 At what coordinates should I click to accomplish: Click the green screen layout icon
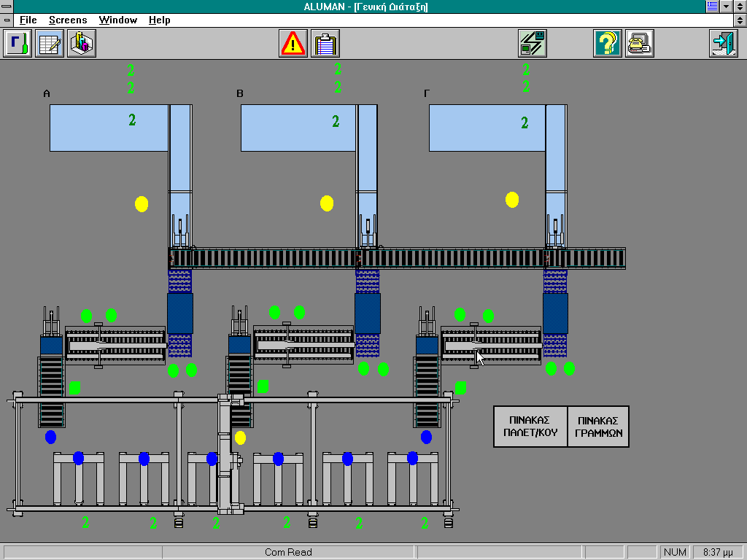(532, 44)
